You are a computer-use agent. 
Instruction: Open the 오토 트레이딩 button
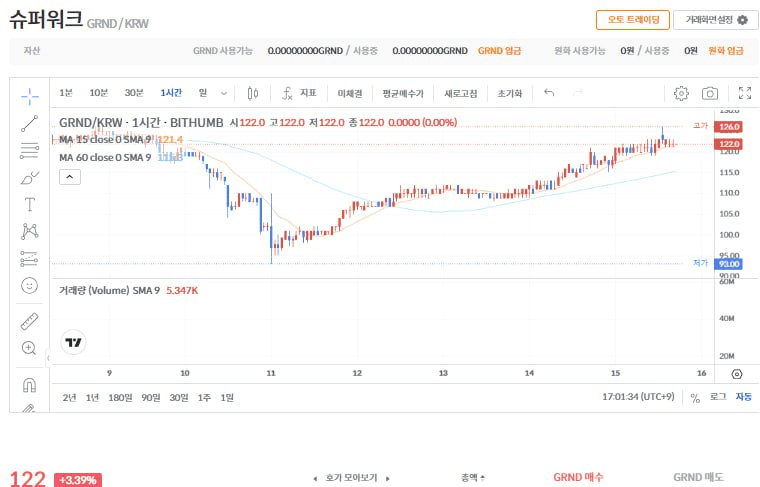click(633, 20)
